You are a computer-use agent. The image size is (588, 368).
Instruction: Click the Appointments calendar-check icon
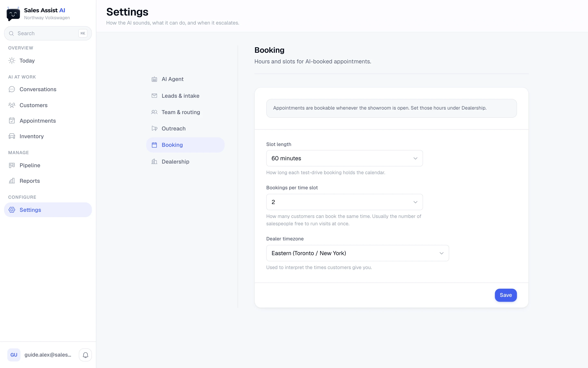12,121
